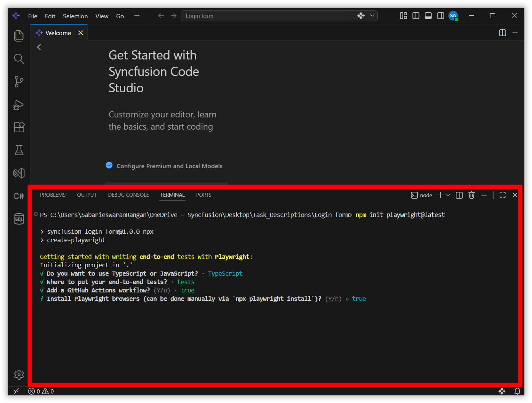Image resolution: width=532 pixels, height=403 pixels.
Task: Open the Explorer files icon in activity bar
Action: click(19, 36)
